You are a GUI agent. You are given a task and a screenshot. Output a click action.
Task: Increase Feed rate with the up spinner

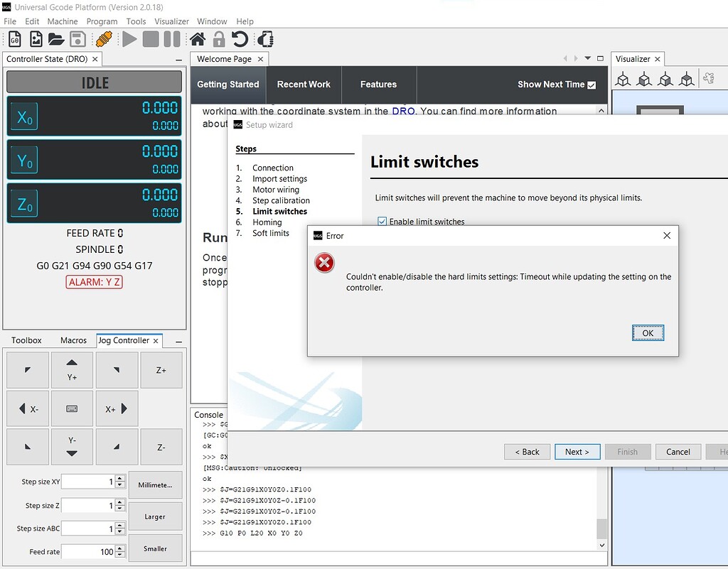(x=120, y=548)
